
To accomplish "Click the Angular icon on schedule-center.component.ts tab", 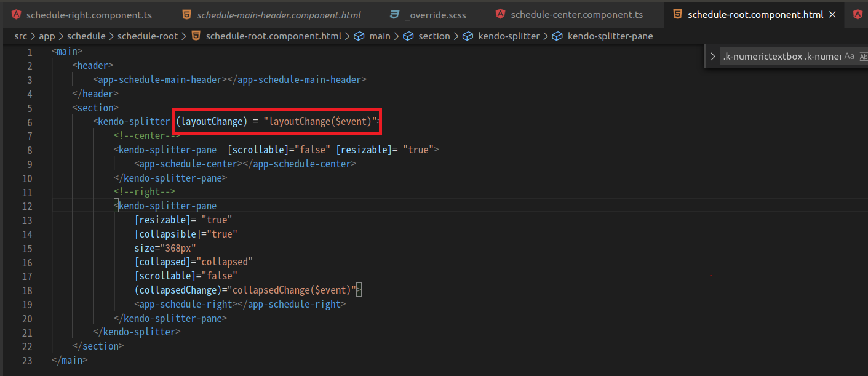I will click(x=501, y=14).
